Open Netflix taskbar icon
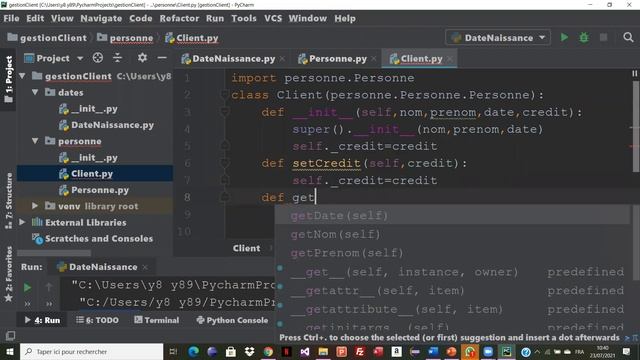 [x=287, y=351]
